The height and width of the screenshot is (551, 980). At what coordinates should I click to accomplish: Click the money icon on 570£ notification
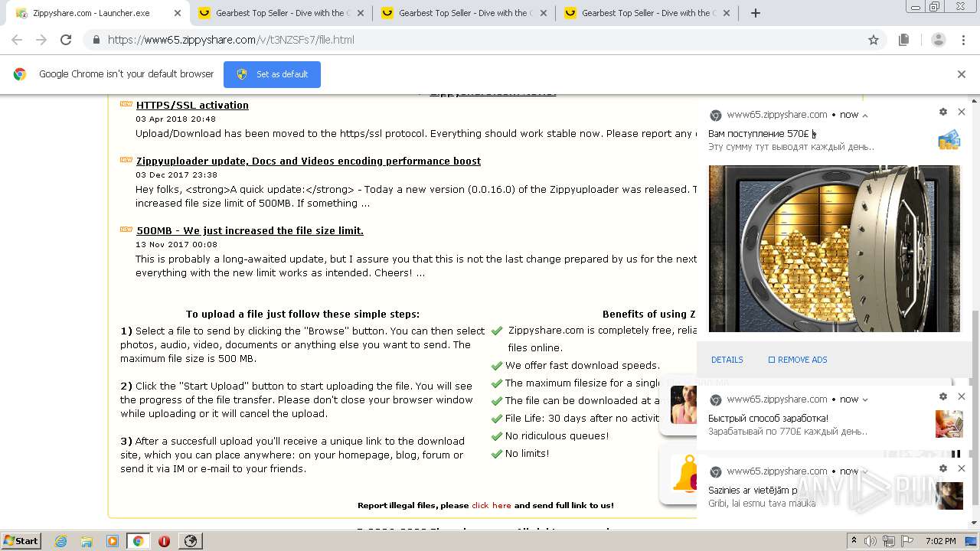(949, 139)
